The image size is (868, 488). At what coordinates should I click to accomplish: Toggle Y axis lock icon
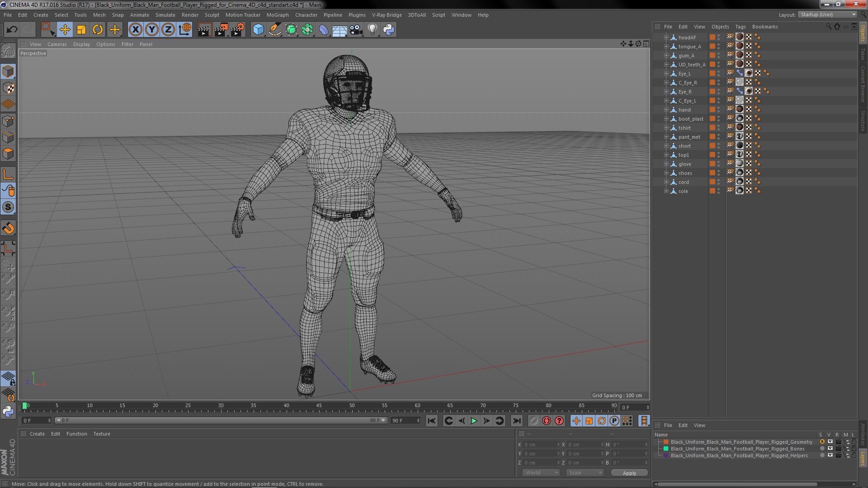click(x=152, y=30)
